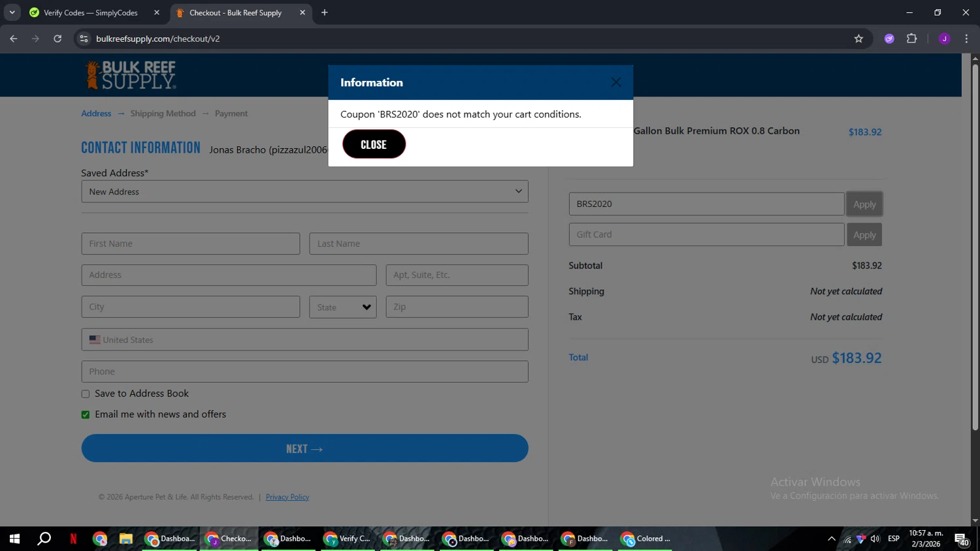This screenshot has height=551, width=980.
Task: Click the coupon code field containing BRS2020
Action: pos(706,204)
